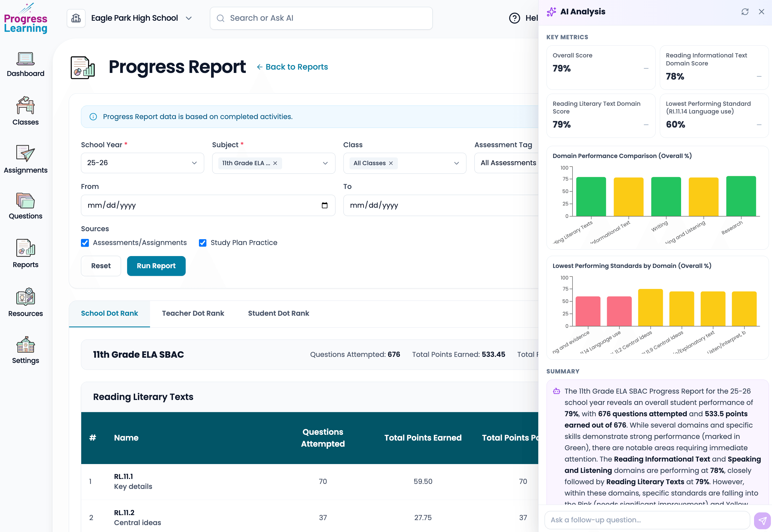Open the Dashboard from the sidebar
The image size is (772, 532).
point(25,64)
